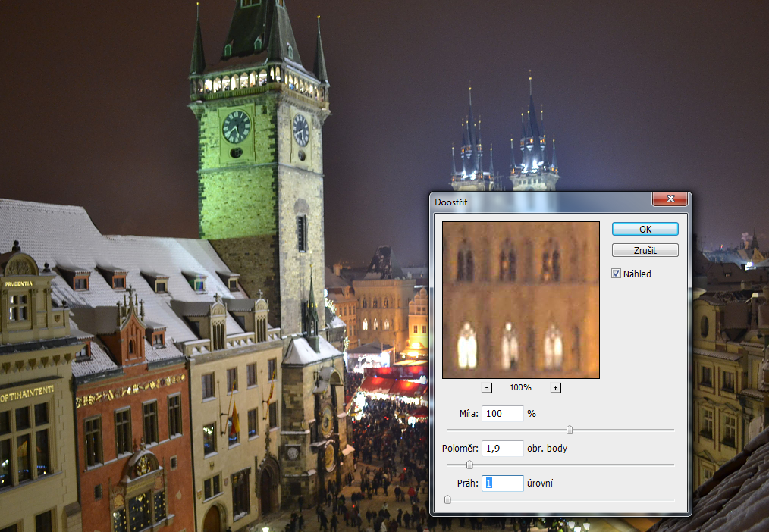Screen dimensions: 769x532
Task: Click the 100% preview zoom label
Action: [x=520, y=388]
